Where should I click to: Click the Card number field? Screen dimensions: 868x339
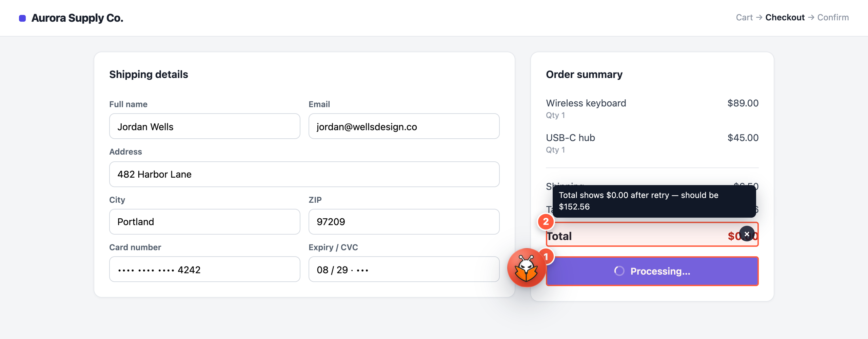(x=204, y=270)
